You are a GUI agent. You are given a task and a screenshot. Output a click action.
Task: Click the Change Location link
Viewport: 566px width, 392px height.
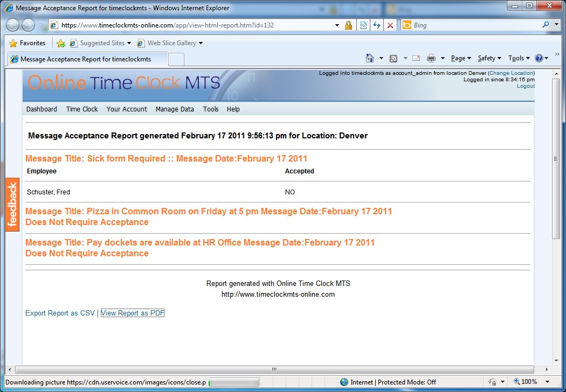pyautogui.click(x=511, y=73)
